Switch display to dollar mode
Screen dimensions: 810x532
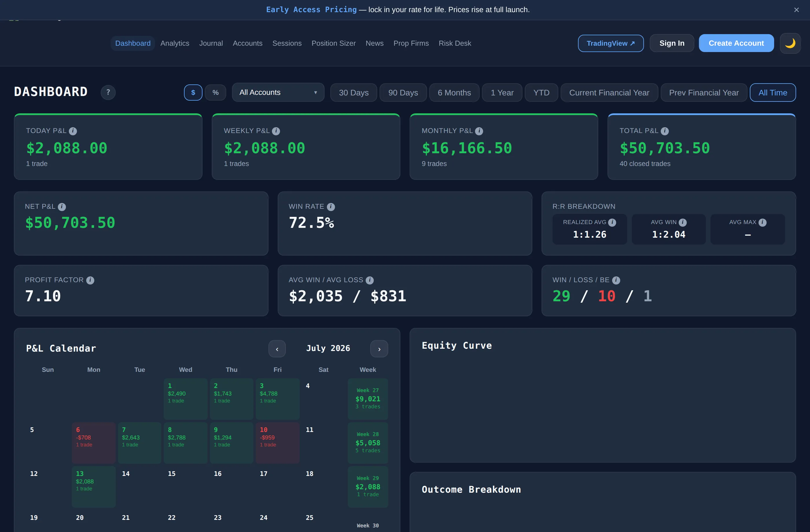tap(193, 93)
